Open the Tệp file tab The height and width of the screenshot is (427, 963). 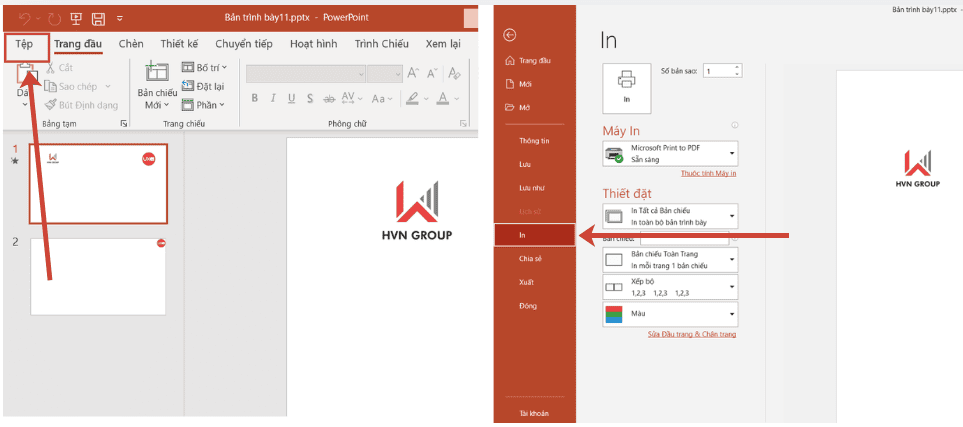24,44
